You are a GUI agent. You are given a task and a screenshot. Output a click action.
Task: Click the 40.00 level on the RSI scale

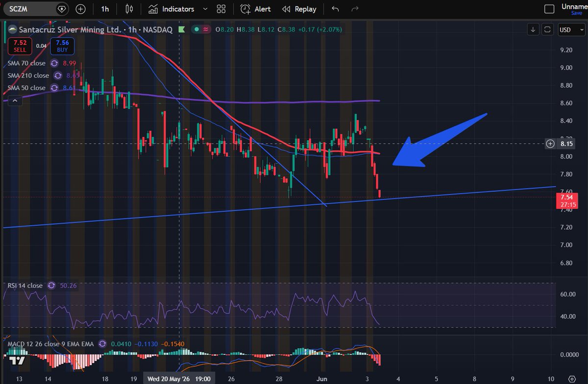tap(567, 316)
